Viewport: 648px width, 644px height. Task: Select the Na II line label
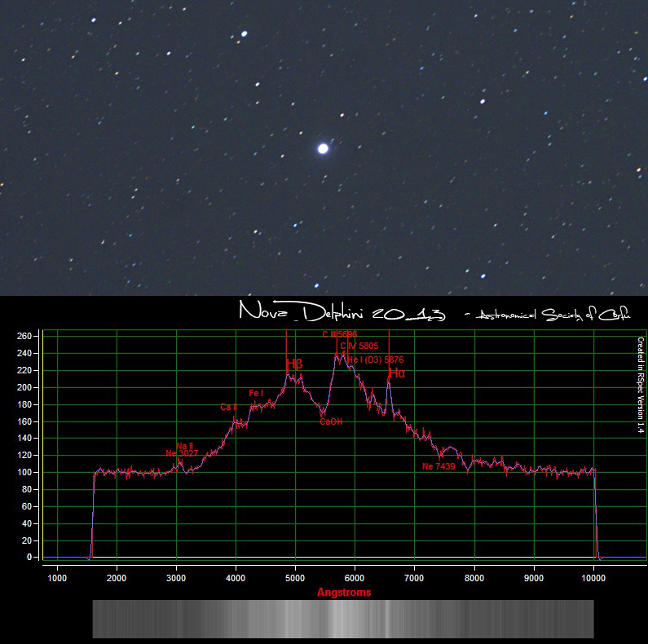185,446
